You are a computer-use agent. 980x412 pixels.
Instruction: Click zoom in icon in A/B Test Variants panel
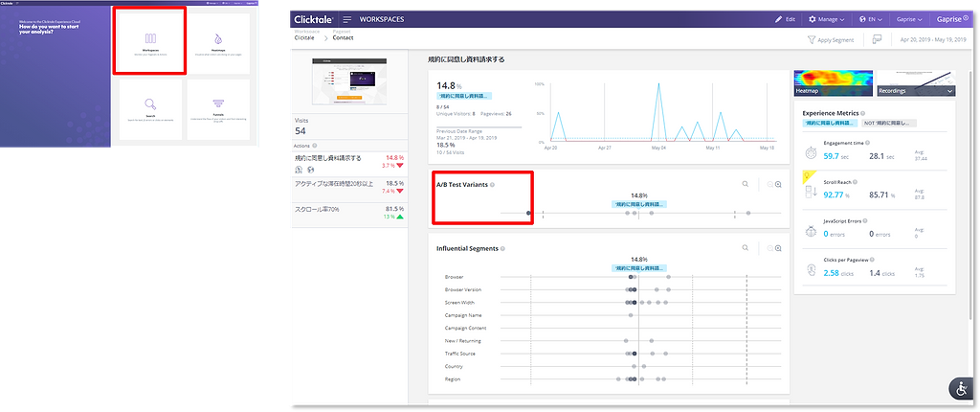778,184
